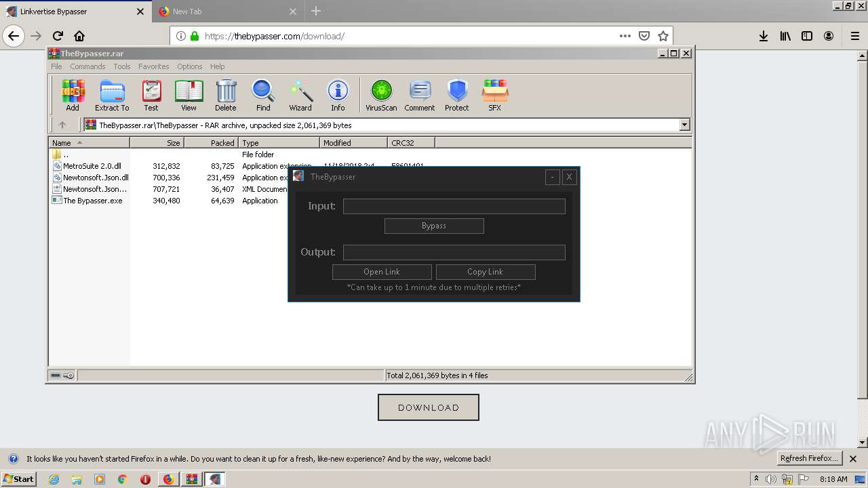Run the Test archive tool
868x488 pixels.
pyautogui.click(x=151, y=95)
